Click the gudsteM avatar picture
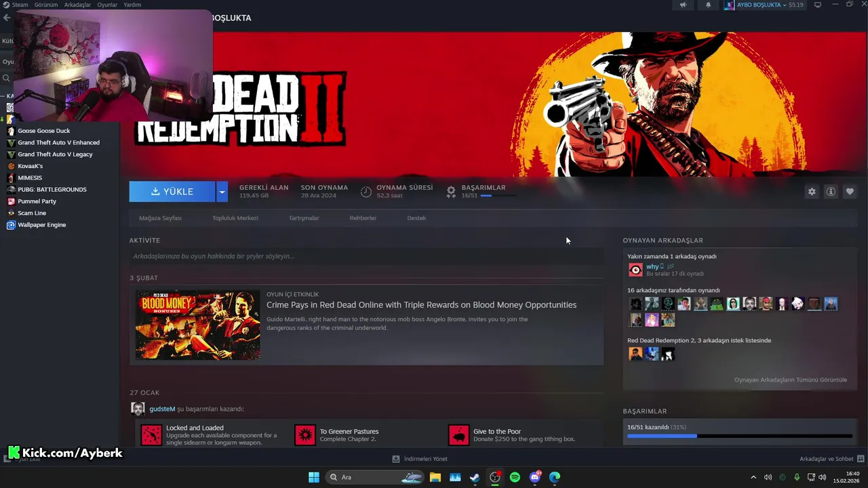The image size is (868, 488). [138, 409]
